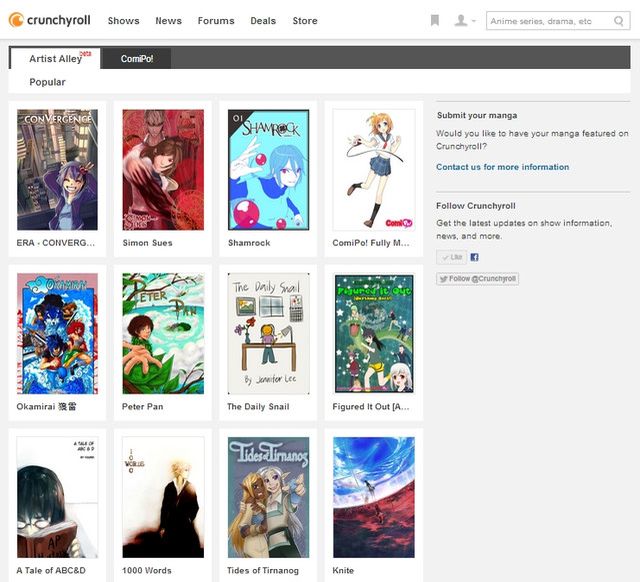Visit the Store link
The height and width of the screenshot is (582, 640).
click(305, 21)
